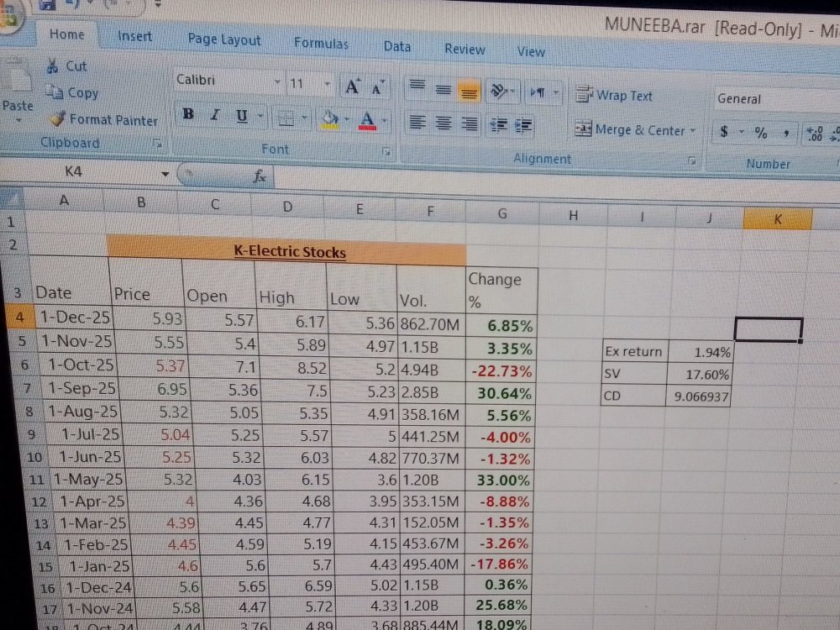840x630 pixels.
Task: Open the Alignment dialog launcher
Action: coord(691,160)
